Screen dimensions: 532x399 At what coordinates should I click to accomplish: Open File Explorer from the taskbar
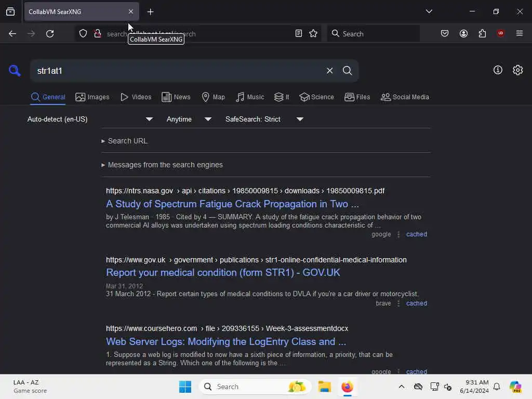coord(324,387)
